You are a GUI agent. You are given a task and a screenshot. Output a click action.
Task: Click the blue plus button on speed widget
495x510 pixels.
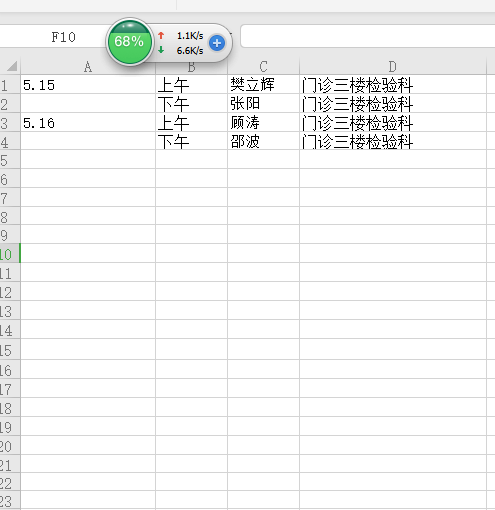[x=217, y=43]
